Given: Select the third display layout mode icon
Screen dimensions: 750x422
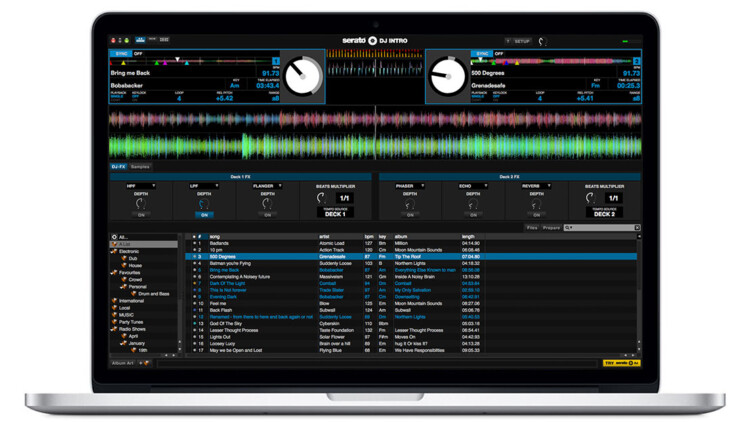Looking at the screenshot, I should point(164,40).
